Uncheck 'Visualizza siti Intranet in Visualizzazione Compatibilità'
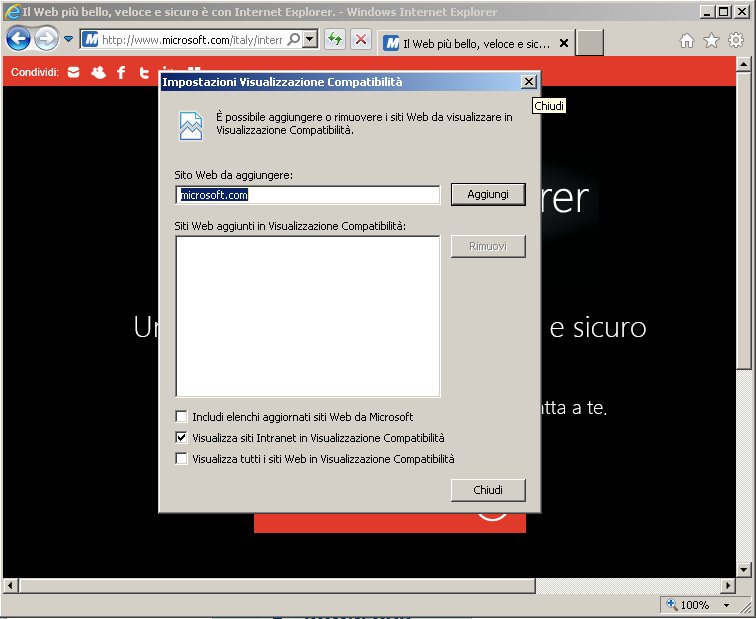 tap(181, 438)
